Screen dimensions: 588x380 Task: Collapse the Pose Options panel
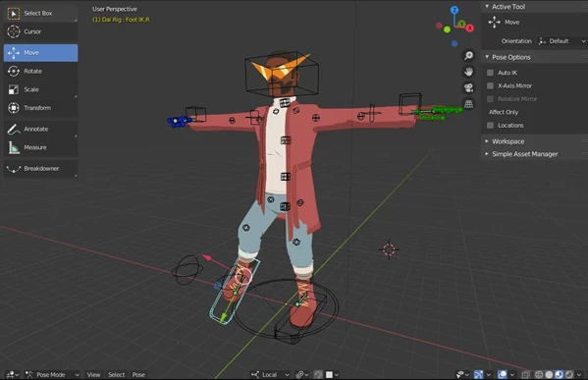pyautogui.click(x=487, y=57)
